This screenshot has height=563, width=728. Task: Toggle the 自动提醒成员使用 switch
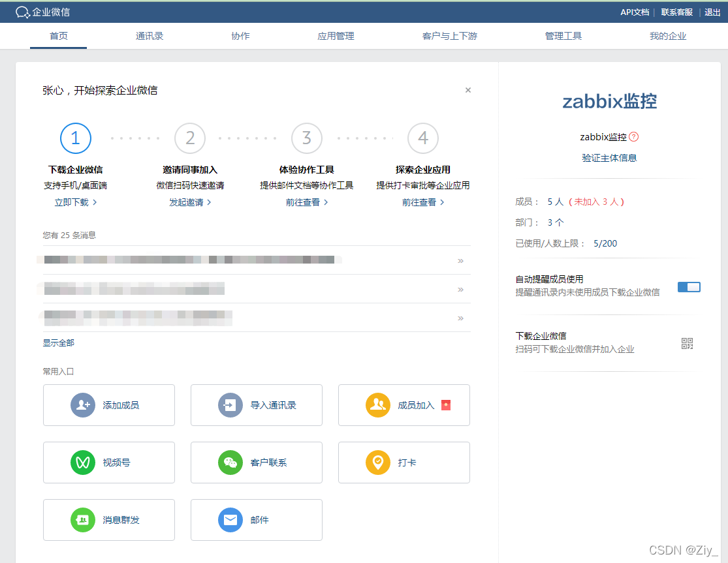689,287
